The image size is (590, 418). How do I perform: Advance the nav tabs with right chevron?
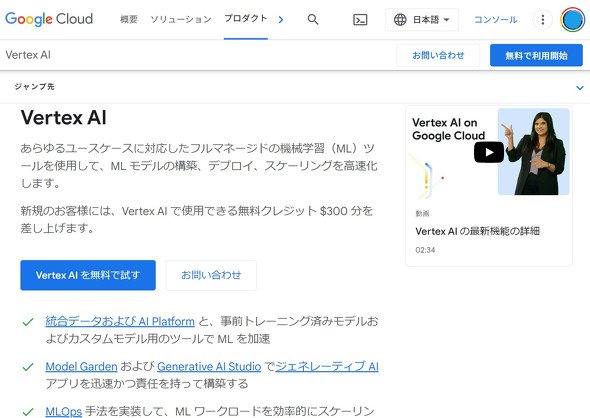point(281,20)
